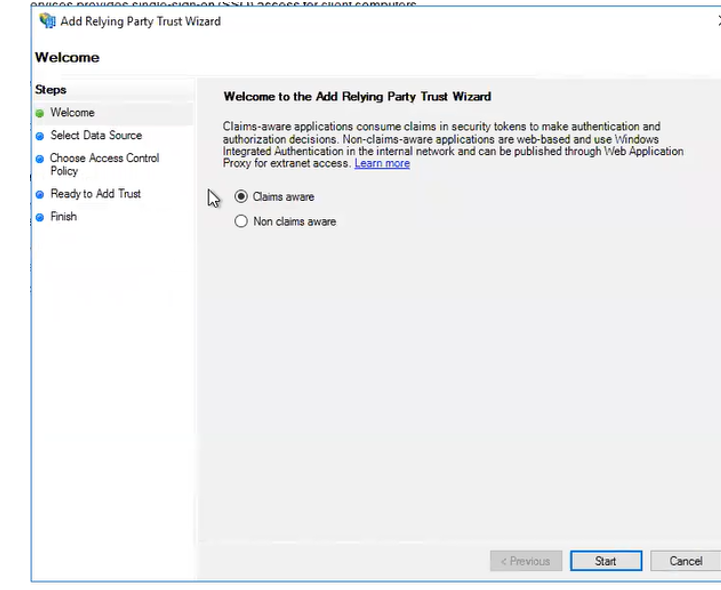Click the blue bullet beside Choose Access Control Policy
This screenshot has height=590, width=721.
tap(40, 159)
